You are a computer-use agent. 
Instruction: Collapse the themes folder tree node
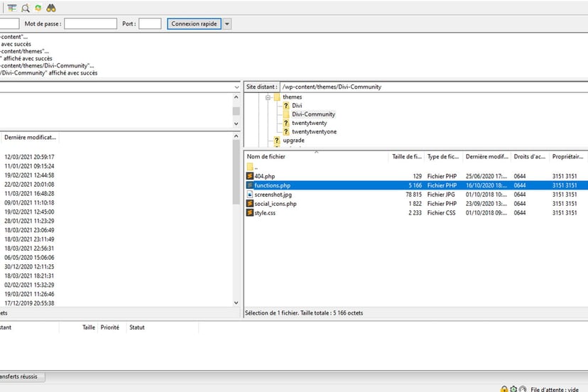(268, 97)
